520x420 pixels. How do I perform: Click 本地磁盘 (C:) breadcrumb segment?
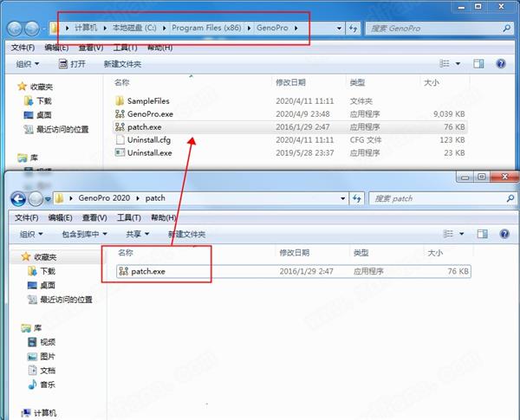point(134,28)
